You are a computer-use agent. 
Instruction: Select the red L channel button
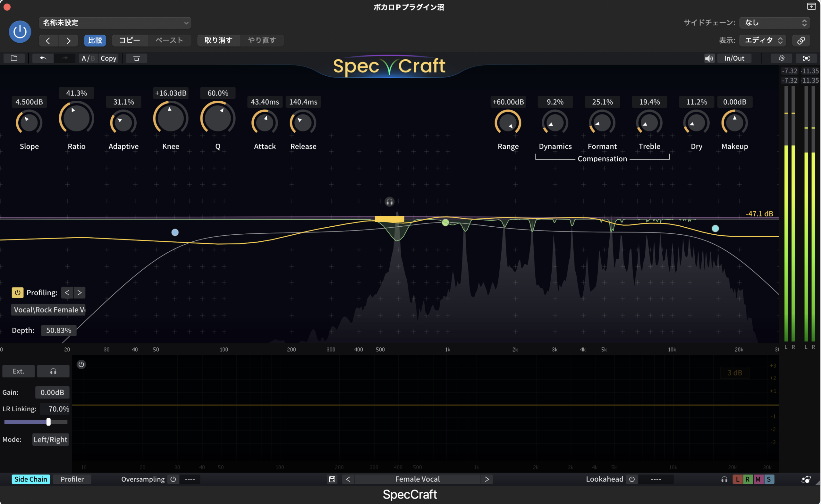737,479
